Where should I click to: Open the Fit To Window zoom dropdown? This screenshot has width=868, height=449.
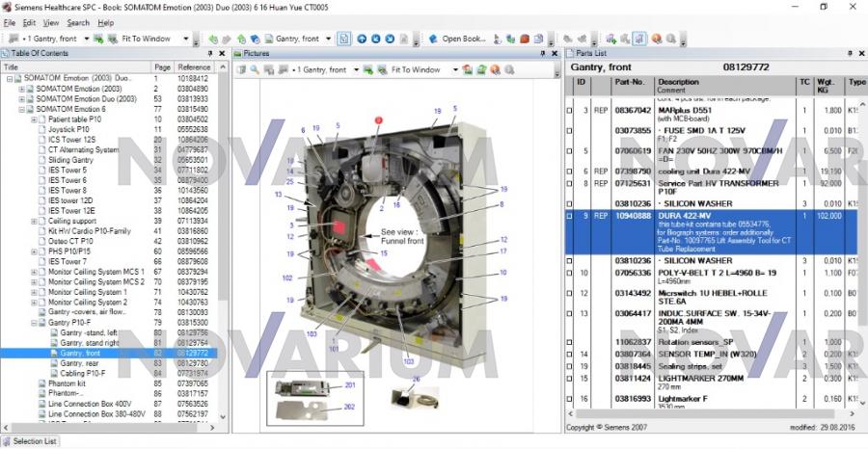point(185,39)
